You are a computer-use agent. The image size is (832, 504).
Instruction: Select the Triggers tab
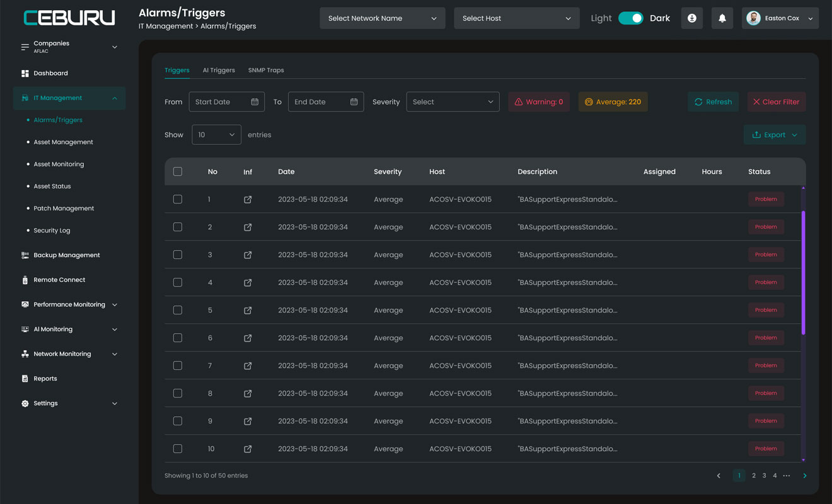point(177,70)
